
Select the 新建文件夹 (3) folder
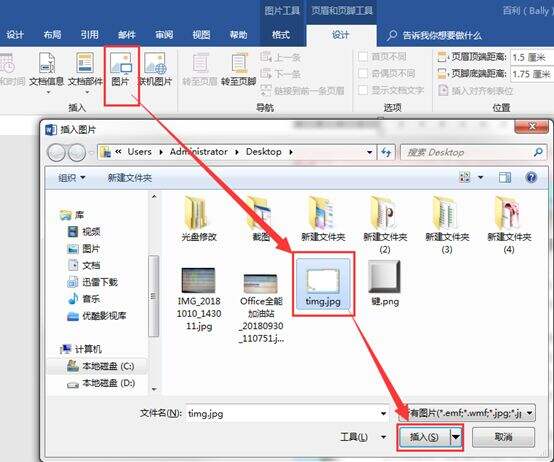coord(447,225)
